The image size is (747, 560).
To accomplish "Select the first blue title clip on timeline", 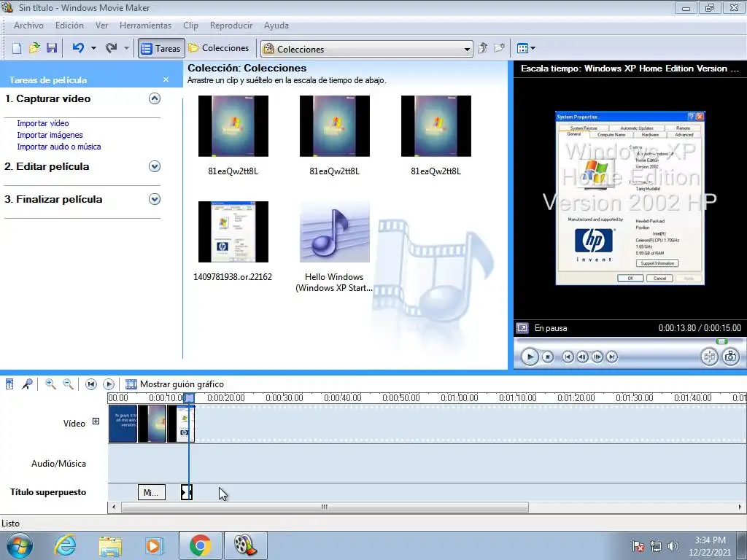I will [x=123, y=424].
